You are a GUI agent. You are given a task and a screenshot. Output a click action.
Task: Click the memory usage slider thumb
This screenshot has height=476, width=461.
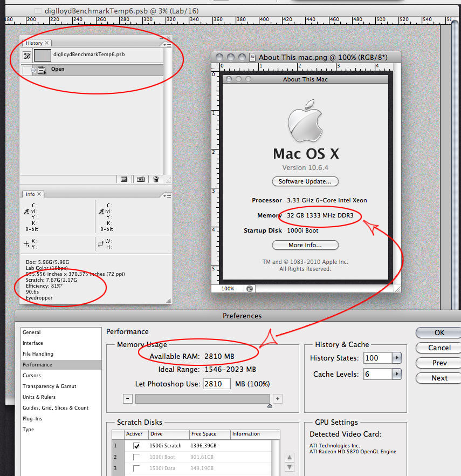pos(270,406)
